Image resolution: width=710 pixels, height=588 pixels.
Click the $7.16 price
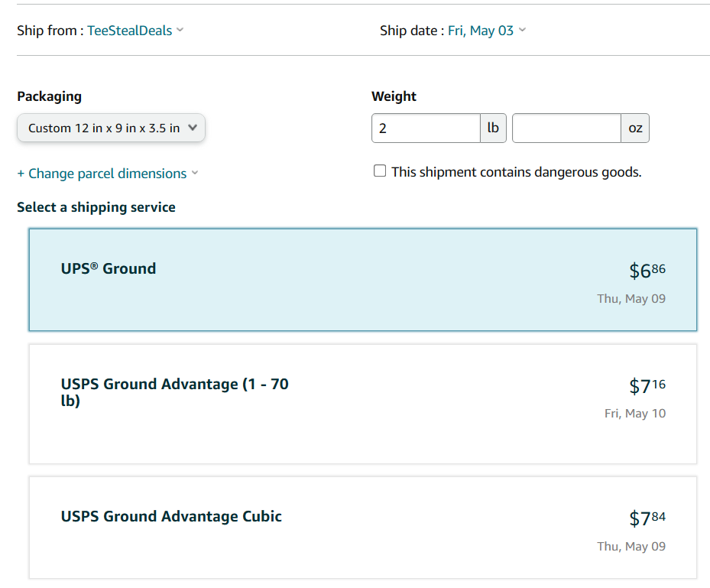(x=647, y=386)
